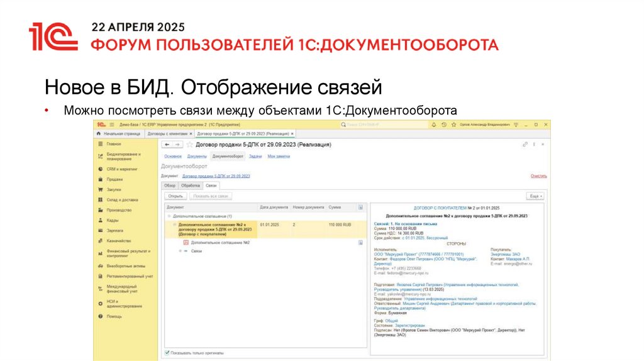This screenshot has width=644, height=361.
Task: Click user name Орлов Александр Владимирович
Action: pyautogui.click(x=484, y=125)
